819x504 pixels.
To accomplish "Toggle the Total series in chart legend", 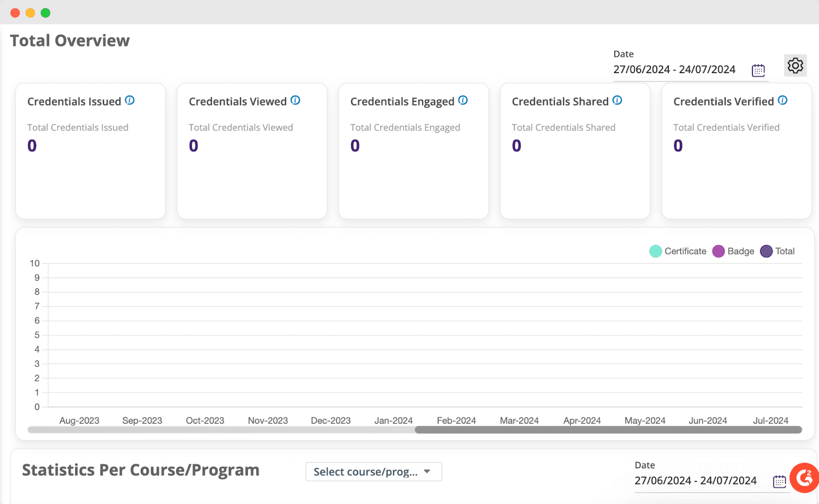I will click(778, 251).
